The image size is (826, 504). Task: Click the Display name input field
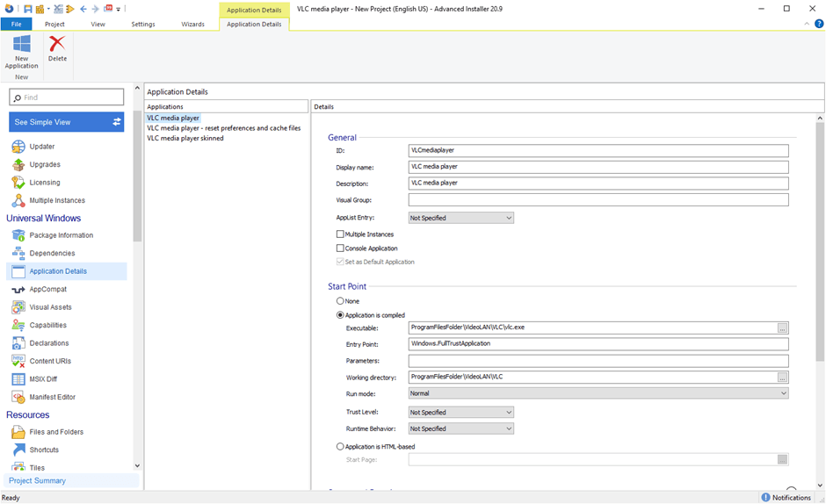tap(598, 167)
